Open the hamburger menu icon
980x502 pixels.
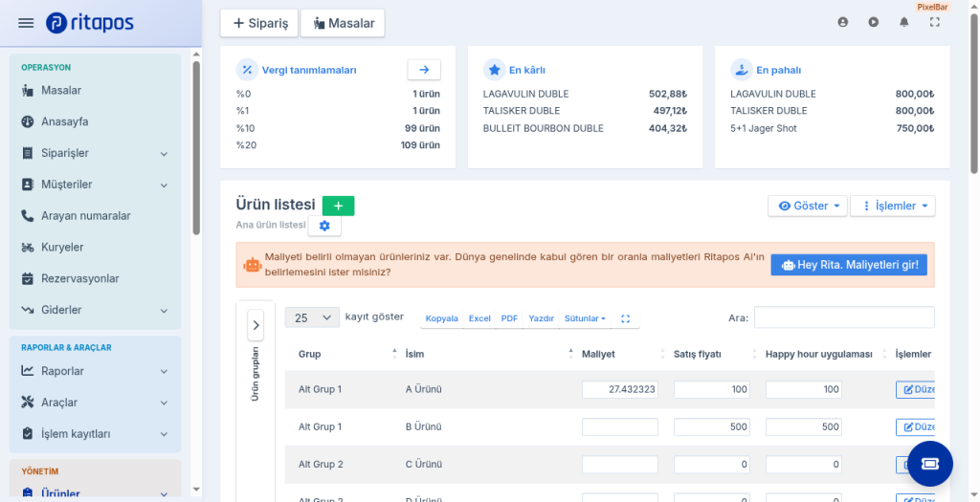pyautogui.click(x=26, y=23)
